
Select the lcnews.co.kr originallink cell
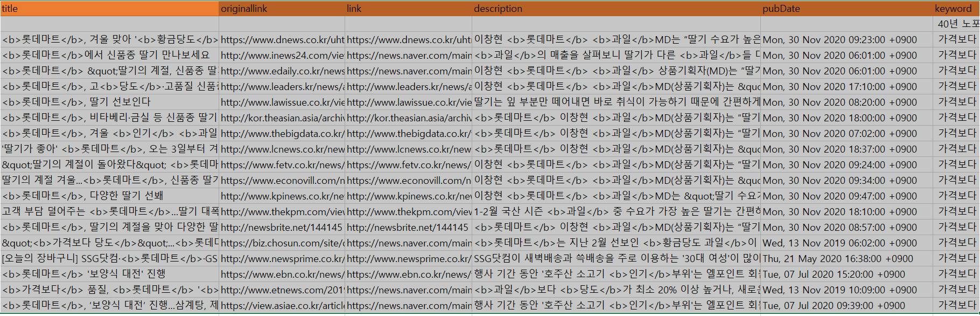click(282, 149)
